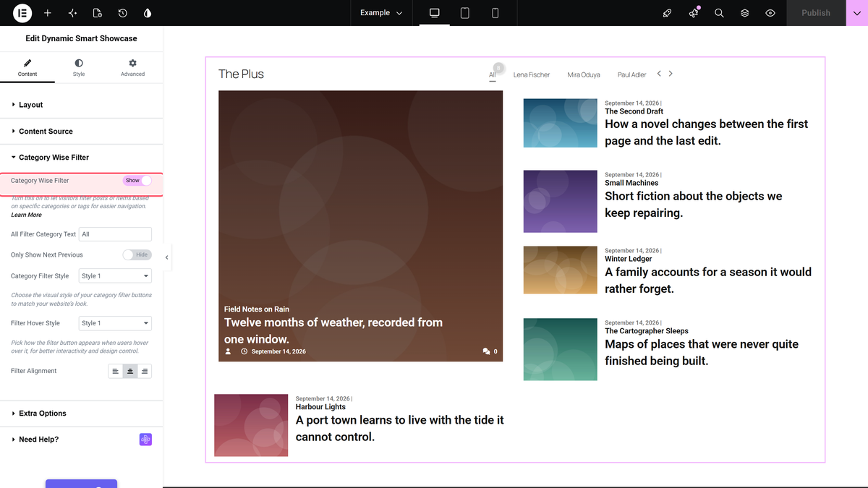The image size is (868, 488).
Task: Open the AI sparkle tool in top bar
Action: point(72,13)
